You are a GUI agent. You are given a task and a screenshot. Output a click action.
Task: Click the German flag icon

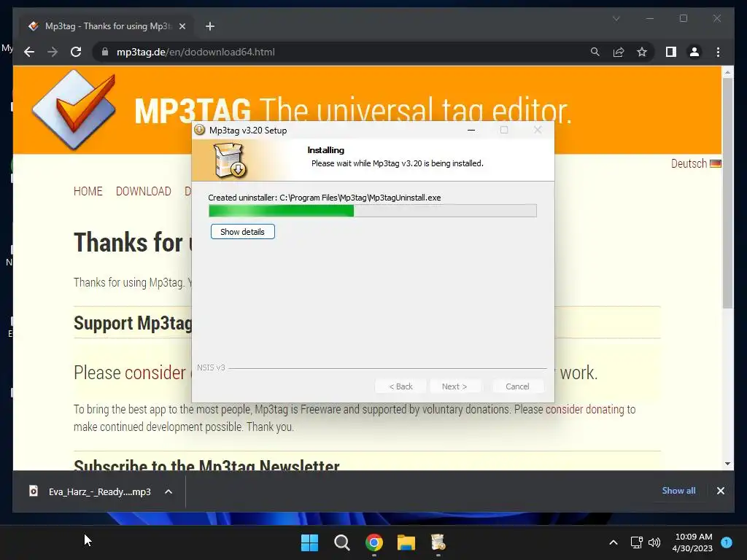click(x=716, y=163)
